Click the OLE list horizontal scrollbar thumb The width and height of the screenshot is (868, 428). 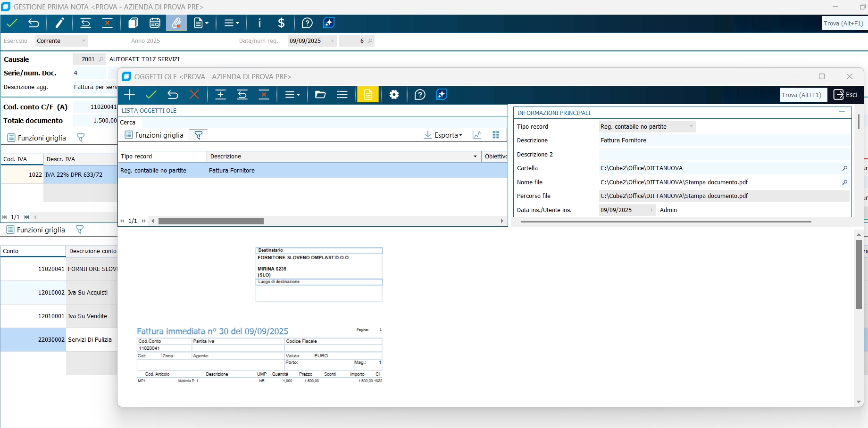(211, 221)
